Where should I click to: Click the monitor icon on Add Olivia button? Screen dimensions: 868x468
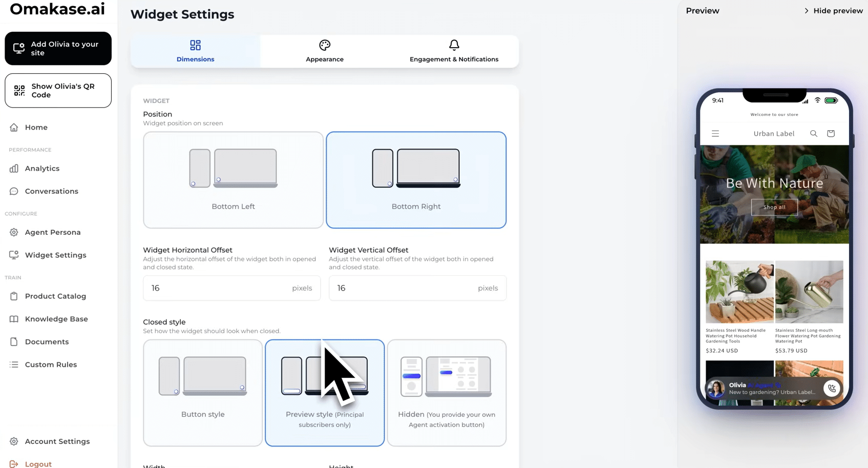19,48
